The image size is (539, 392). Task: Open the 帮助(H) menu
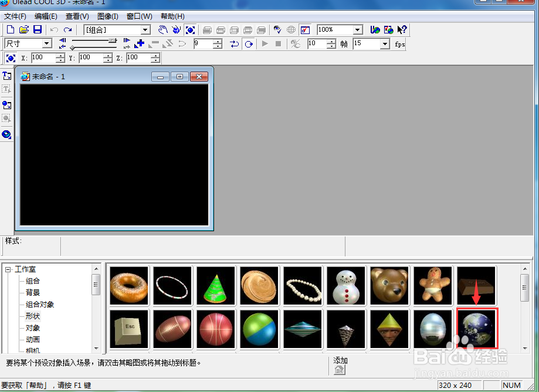pyautogui.click(x=172, y=16)
